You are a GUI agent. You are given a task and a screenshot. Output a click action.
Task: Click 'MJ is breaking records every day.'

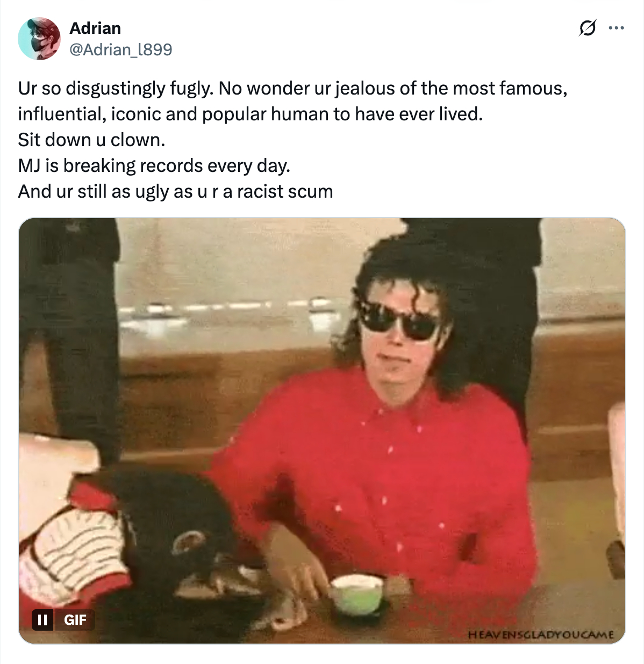(x=154, y=165)
